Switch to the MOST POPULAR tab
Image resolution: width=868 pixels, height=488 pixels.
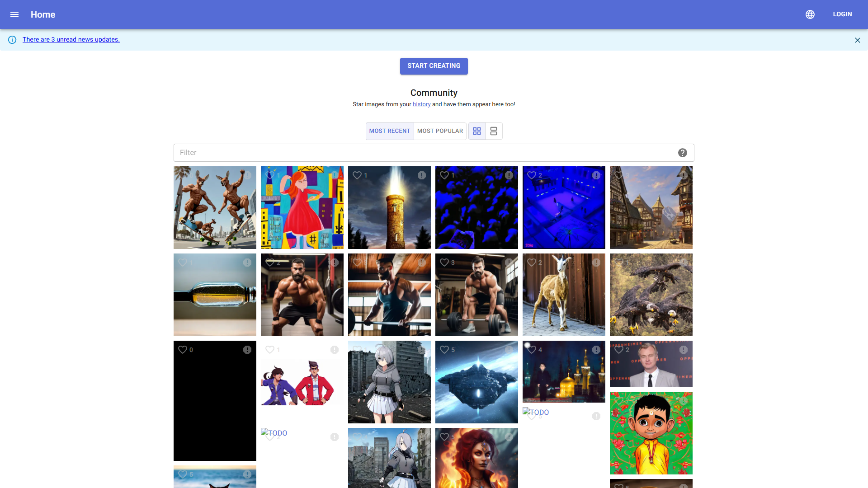(x=440, y=131)
